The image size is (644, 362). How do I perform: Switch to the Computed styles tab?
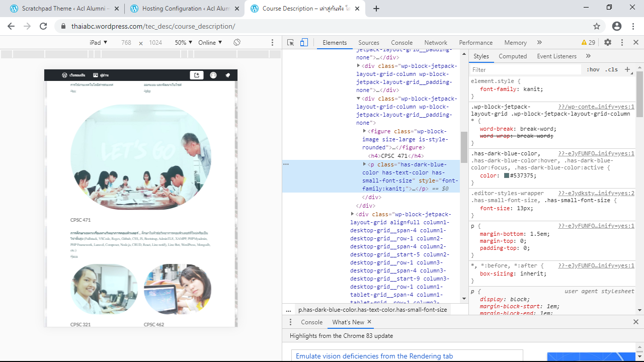(x=513, y=56)
